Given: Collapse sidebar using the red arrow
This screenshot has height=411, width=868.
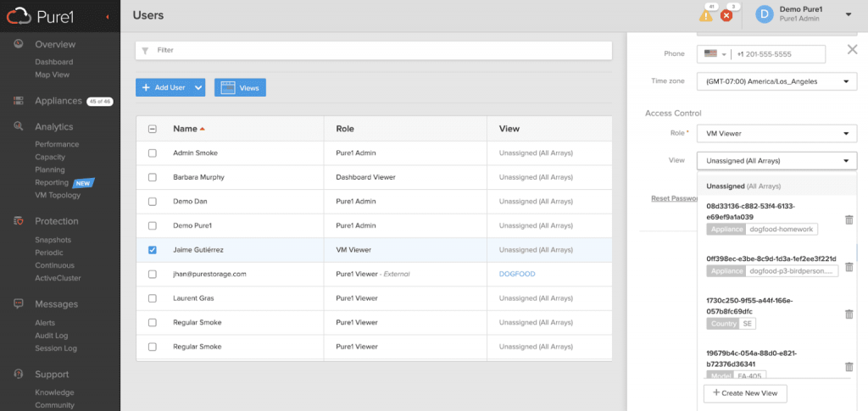Looking at the screenshot, I should pyautogui.click(x=107, y=17).
